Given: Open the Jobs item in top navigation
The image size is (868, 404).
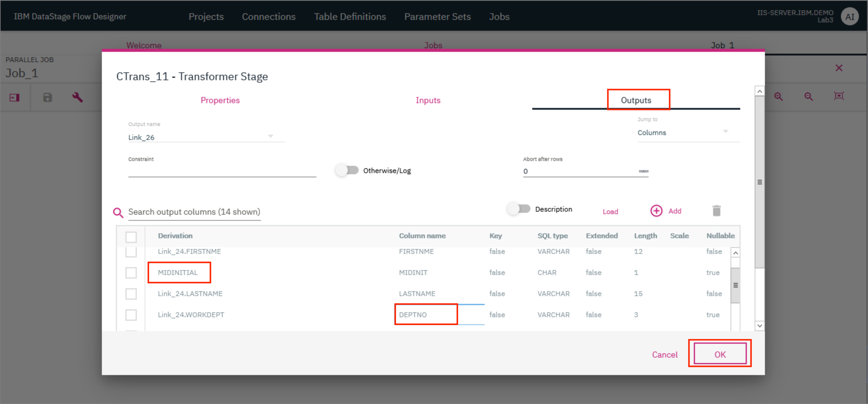Looking at the screenshot, I should [499, 17].
